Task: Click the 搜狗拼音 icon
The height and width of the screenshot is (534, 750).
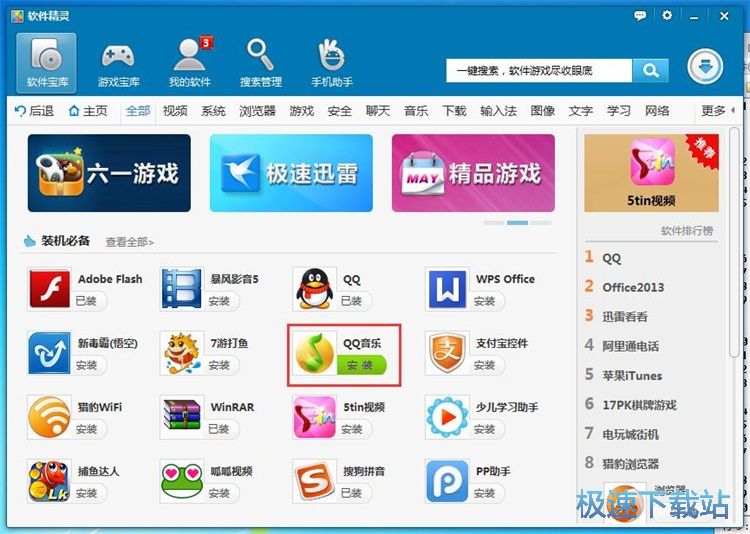Action: 314,481
